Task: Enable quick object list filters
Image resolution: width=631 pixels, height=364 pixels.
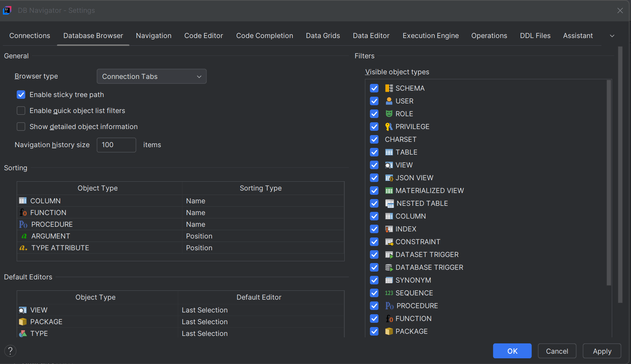Action: 21,111
